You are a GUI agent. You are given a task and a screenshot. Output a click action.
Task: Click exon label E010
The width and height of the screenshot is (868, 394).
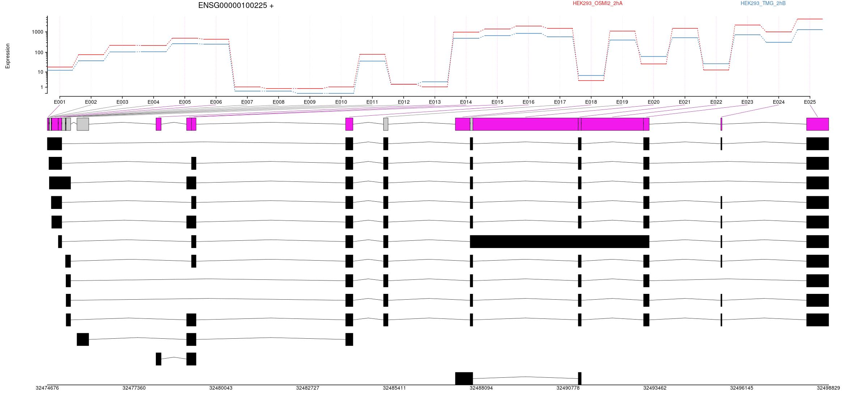click(x=341, y=102)
